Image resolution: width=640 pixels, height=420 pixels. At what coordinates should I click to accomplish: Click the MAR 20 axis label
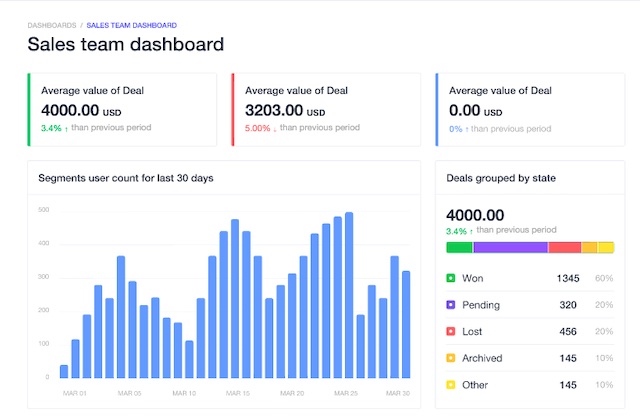click(292, 393)
